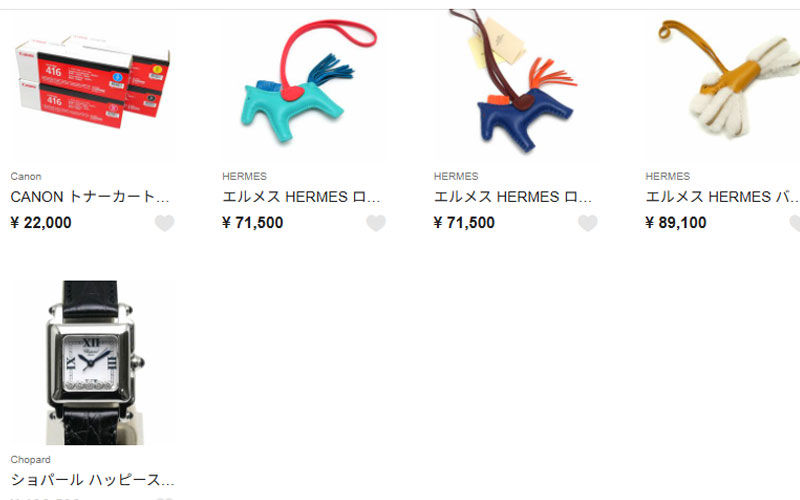
Task: Favorite the Canon toner cartridge with heart icon
Action: [x=164, y=223]
